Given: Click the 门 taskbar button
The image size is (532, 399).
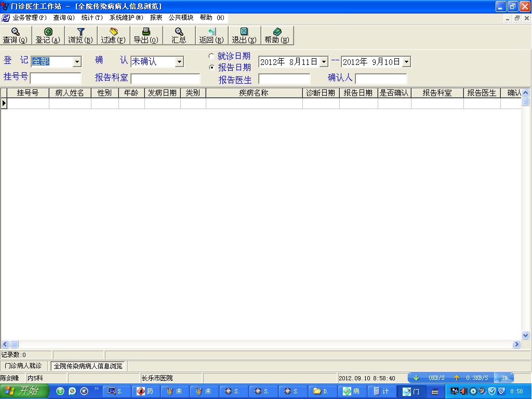Looking at the screenshot, I should click(x=411, y=391).
